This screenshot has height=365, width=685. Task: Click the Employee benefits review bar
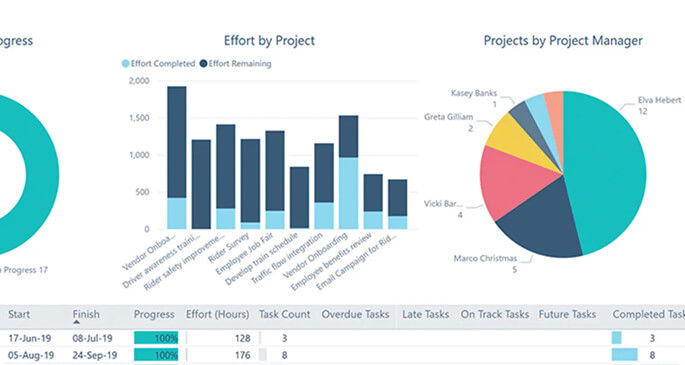[373, 202]
